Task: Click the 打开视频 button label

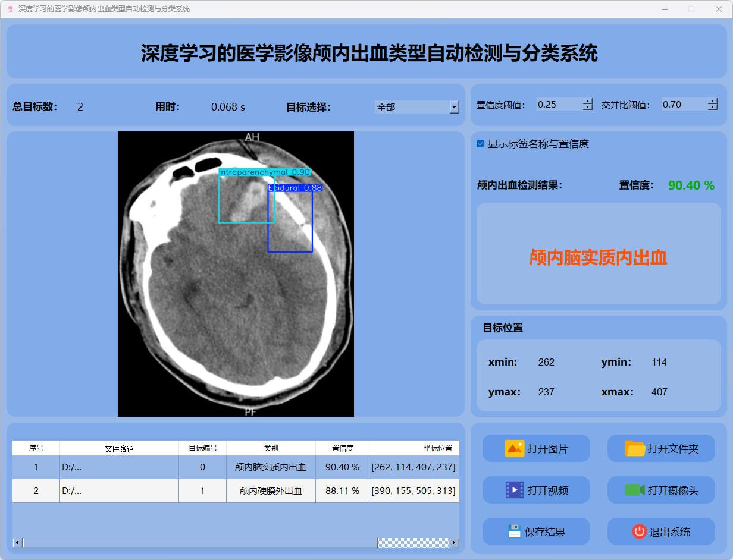Action: [547, 490]
